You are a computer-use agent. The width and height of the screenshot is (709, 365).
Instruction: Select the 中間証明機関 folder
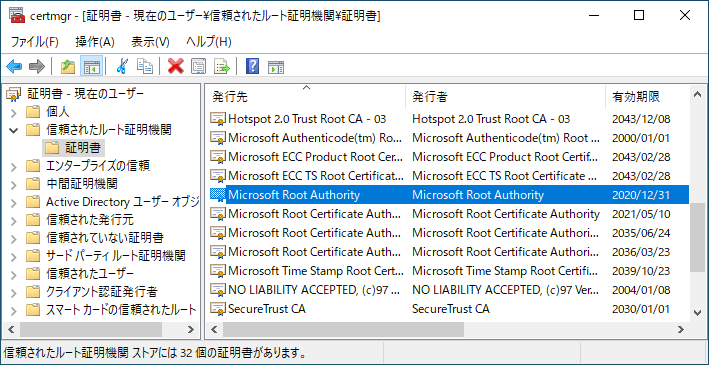click(82, 184)
